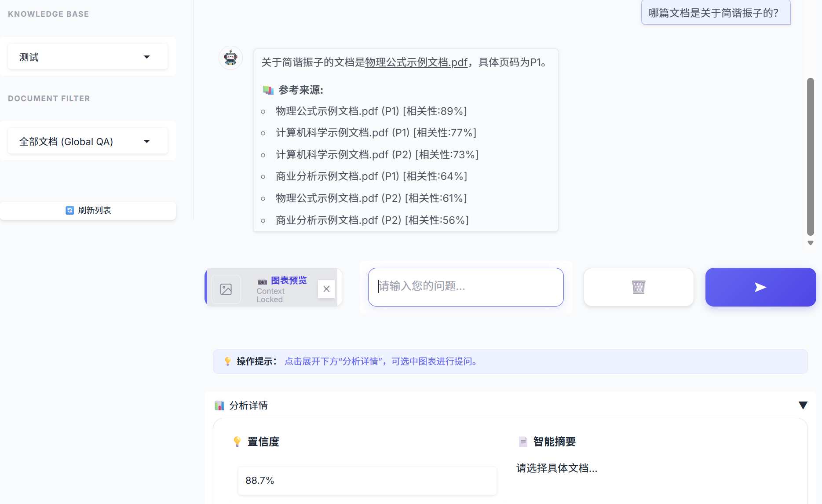Click the lightbulb icon in the 操作提示 bar
Image resolution: width=822 pixels, height=504 pixels.
pyautogui.click(x=227, y=361)
